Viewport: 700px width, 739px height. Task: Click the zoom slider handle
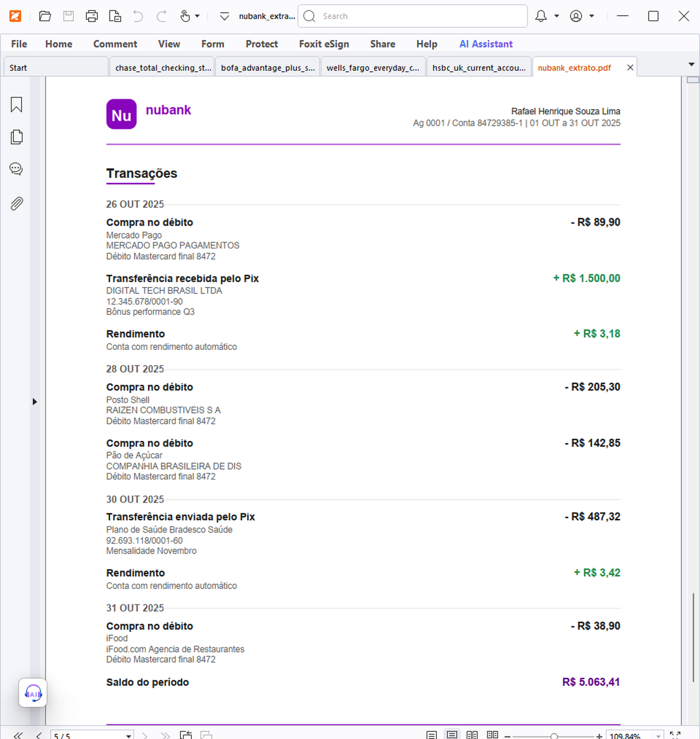[554, 736]
